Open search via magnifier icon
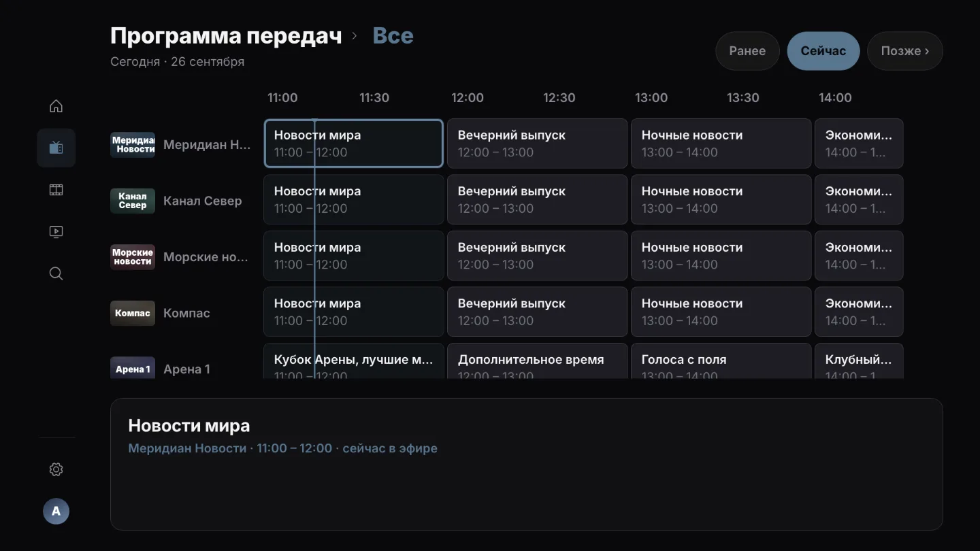The width and height of the screenshot is (980, 551). [56, 273]
